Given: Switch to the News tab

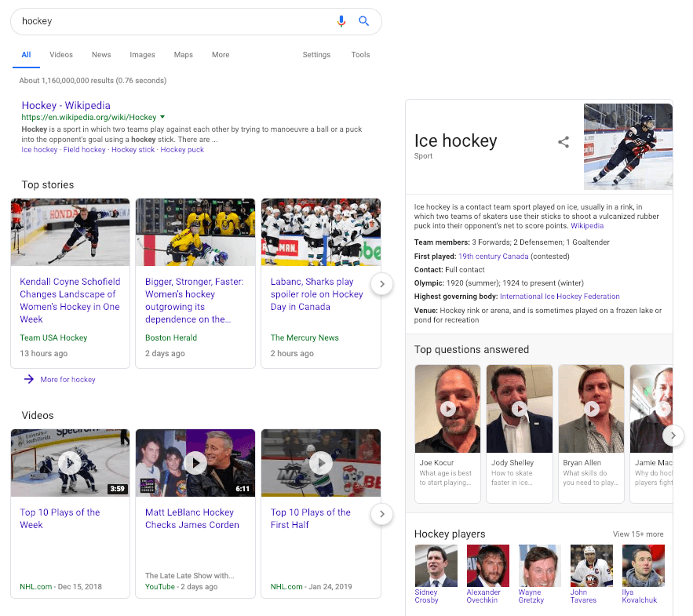Looking at the screenshot, I should [101, 55].
